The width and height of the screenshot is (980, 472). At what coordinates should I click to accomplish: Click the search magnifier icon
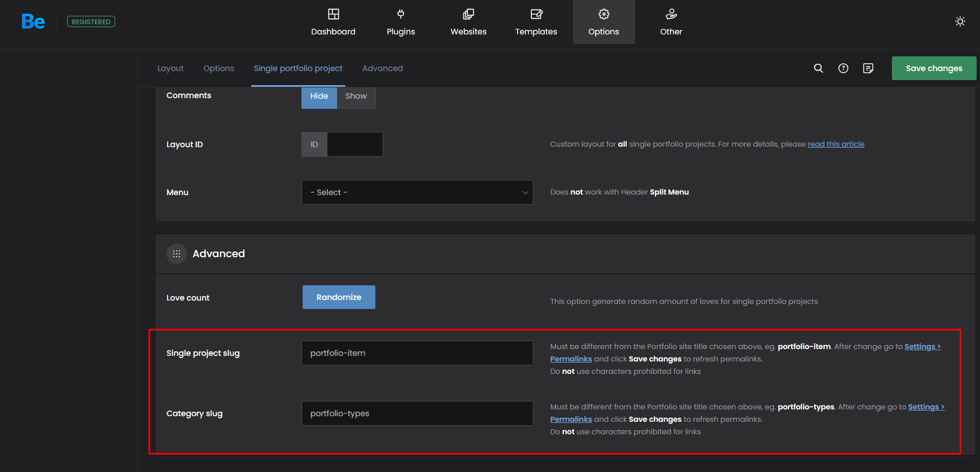tap(818, 68)
